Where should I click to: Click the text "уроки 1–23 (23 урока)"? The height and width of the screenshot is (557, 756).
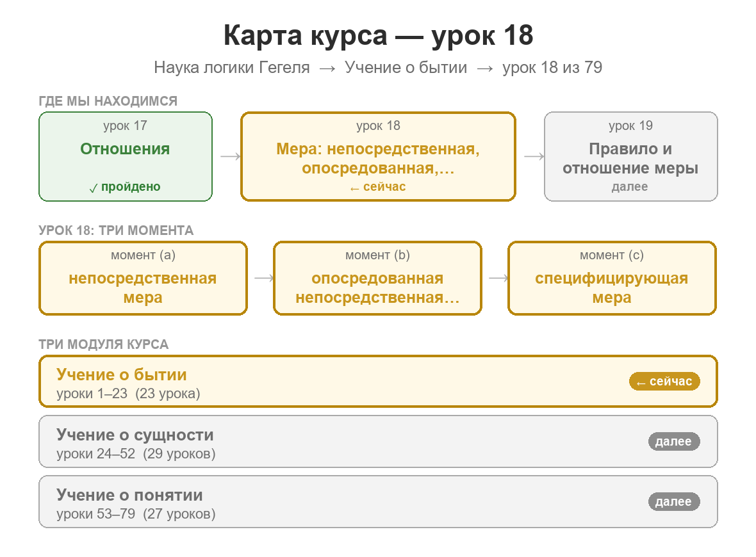click(x=128, y=394)
